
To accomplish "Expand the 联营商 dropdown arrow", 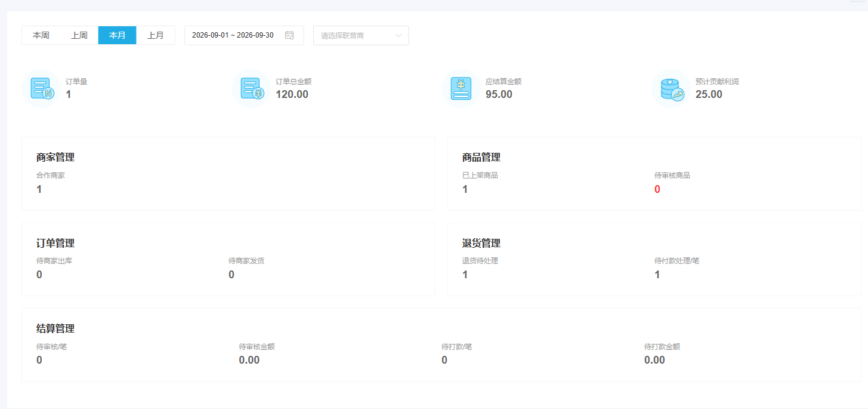I will pos(399,35).
